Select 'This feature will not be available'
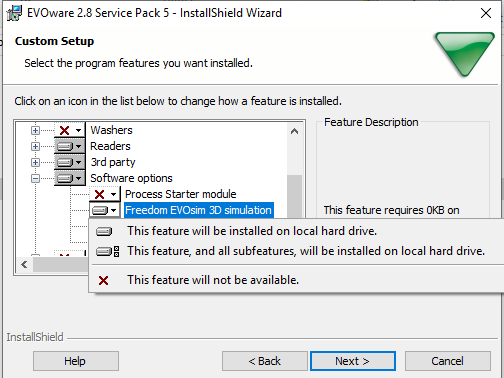Screen dimensions: 504x378 [x=213, y=280]
